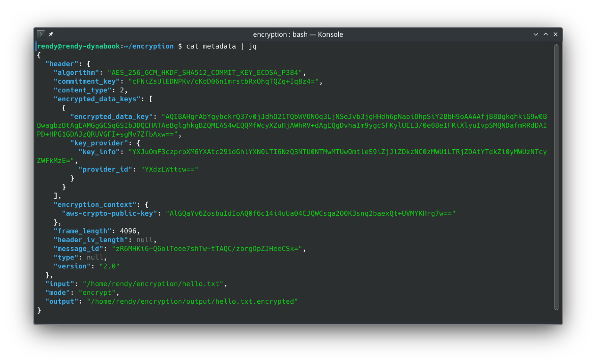Click the "mode" key

57,292
